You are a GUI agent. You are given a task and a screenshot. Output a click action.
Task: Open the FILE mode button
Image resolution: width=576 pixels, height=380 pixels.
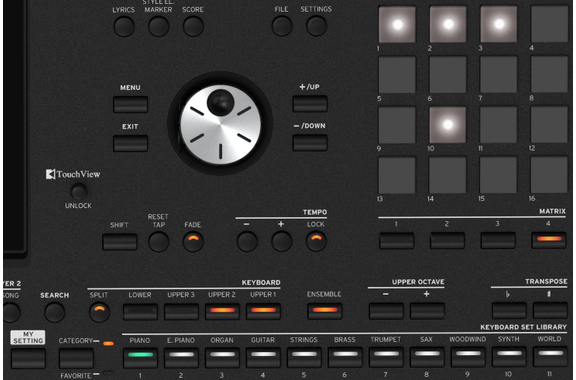pos(282,26)
